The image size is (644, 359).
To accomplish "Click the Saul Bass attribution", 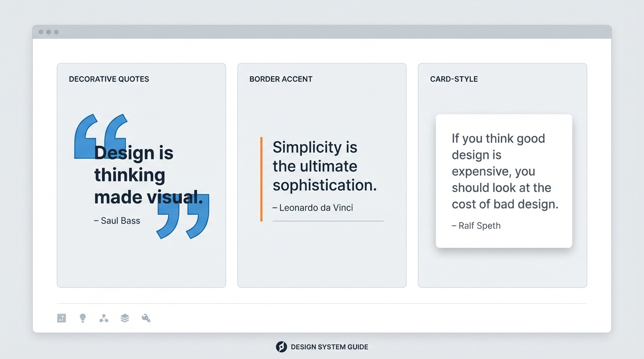I will 117,220.
